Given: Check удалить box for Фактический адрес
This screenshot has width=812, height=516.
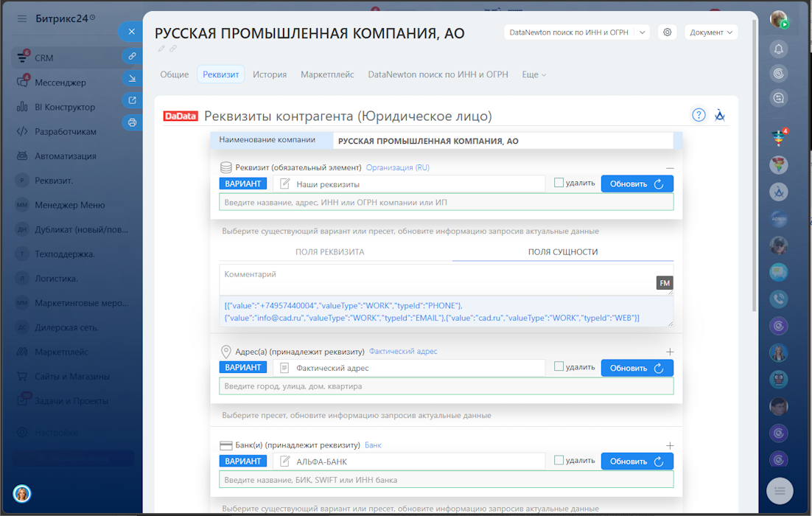Looking at the screenshot, I should pos(559,366).
